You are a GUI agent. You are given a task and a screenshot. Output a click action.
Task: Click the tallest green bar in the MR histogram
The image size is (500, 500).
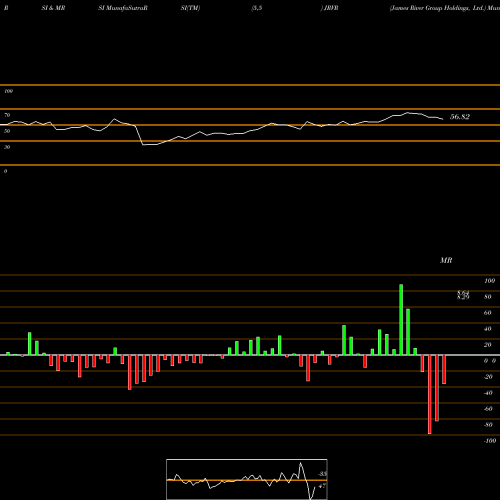[x=401, y=320]
